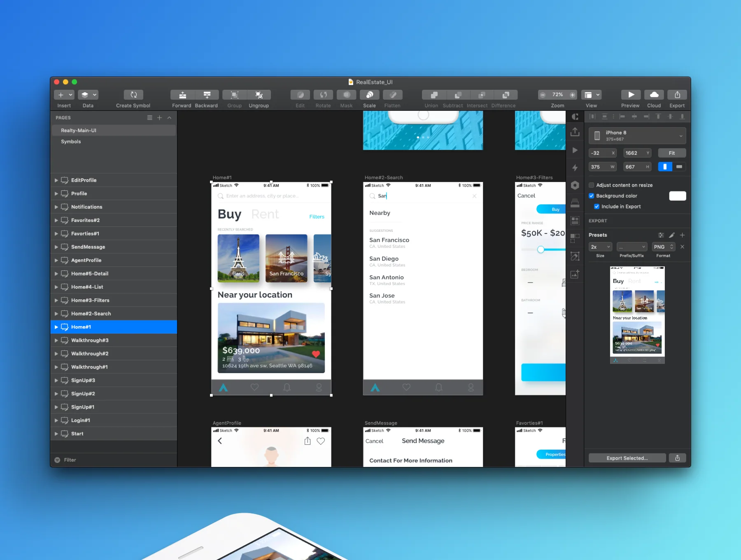Viewport: 741px width, 560px height.
Task: Uncheck Include in Export
Action: (x=597, y=207)
